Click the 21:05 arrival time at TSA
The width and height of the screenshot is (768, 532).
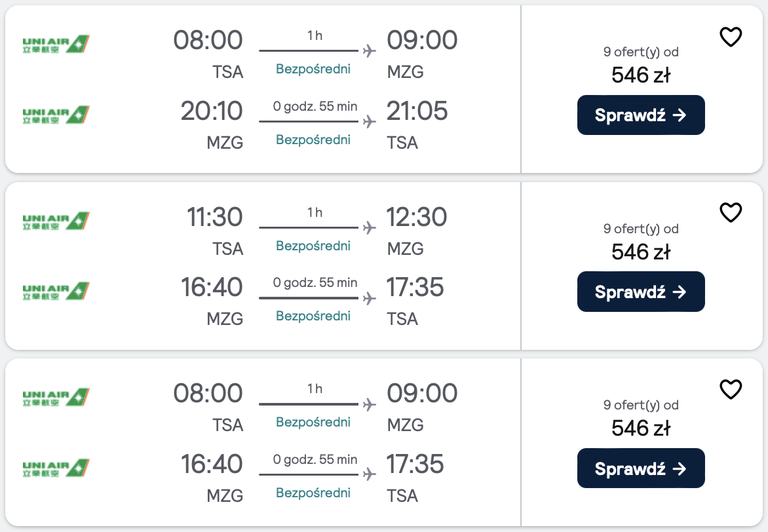[417, 111]
